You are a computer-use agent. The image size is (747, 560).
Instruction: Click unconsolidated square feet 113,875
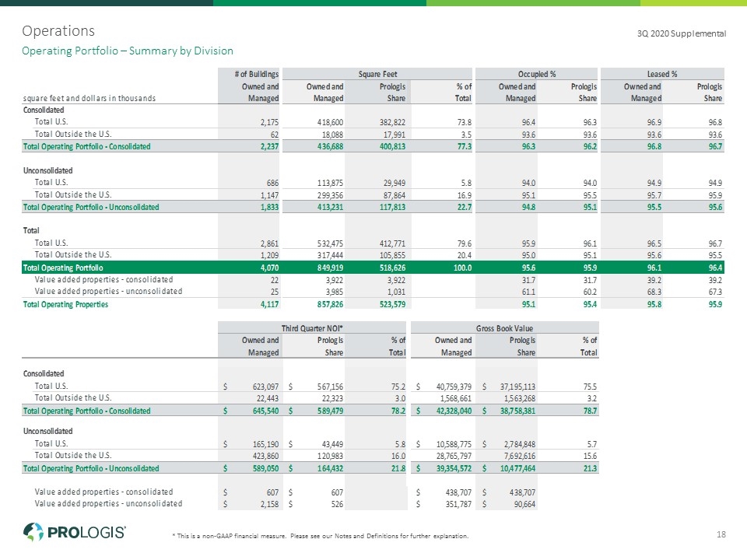pyautogui.click(x=330, y=183)
